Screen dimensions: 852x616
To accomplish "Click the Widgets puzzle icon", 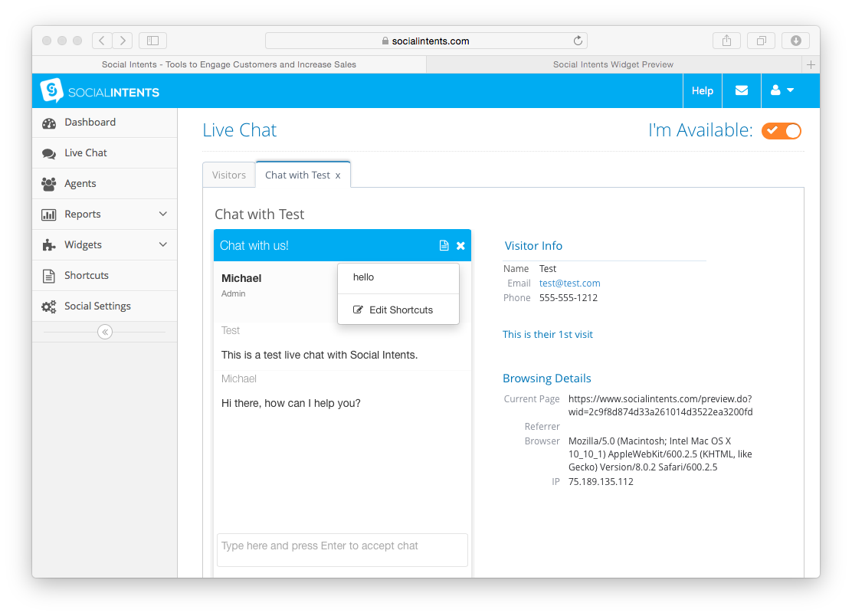I will pyautogui.click(x=49, y=245).
